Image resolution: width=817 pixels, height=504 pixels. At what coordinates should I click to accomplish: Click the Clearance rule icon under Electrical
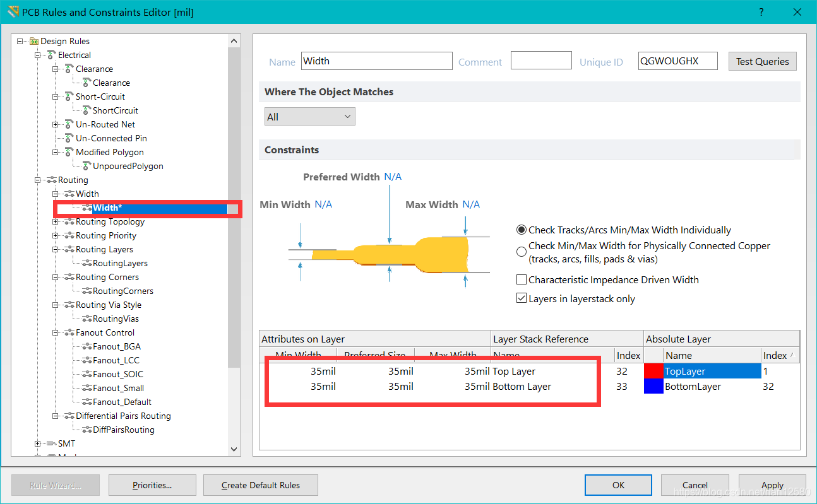tap(86, 83)
